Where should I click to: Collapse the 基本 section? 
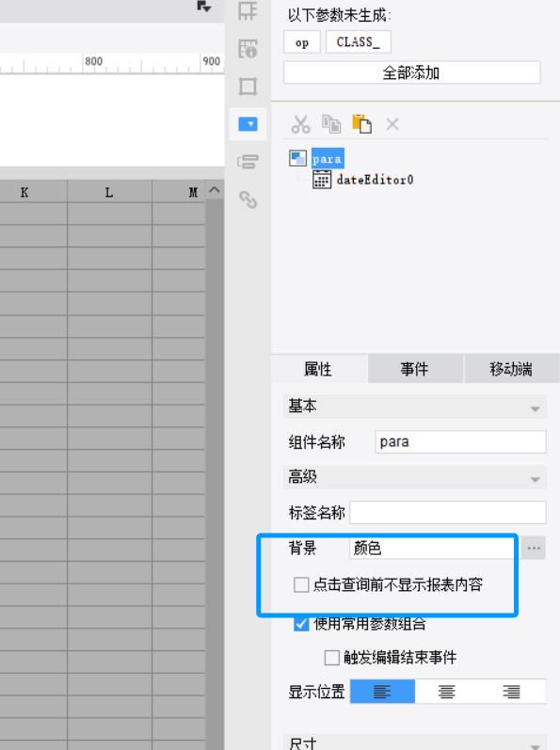pyautogui.click(x=415, y=407)
